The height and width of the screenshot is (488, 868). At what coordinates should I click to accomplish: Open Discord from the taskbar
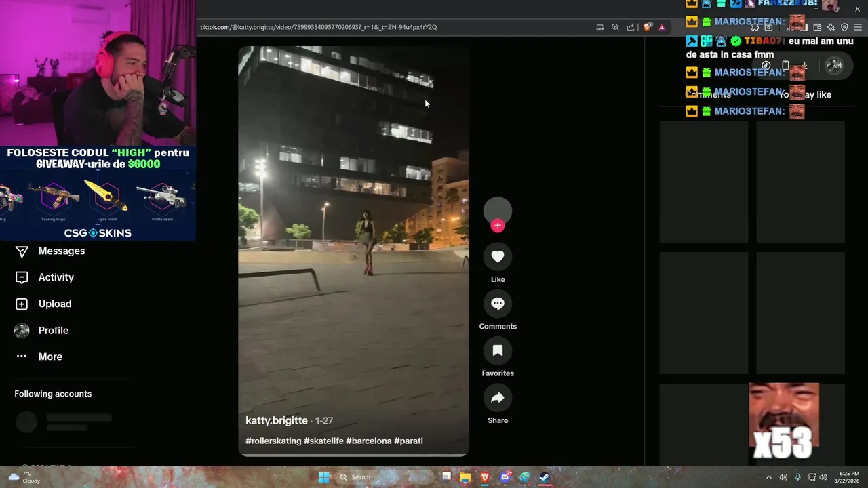pyautogui.click(x=505, y=477)
